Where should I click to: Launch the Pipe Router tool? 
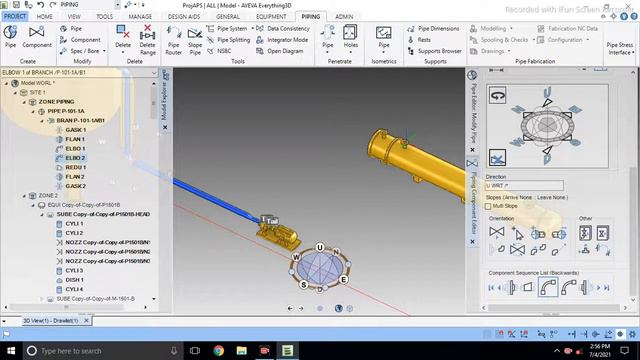click(x=173, y=40)
